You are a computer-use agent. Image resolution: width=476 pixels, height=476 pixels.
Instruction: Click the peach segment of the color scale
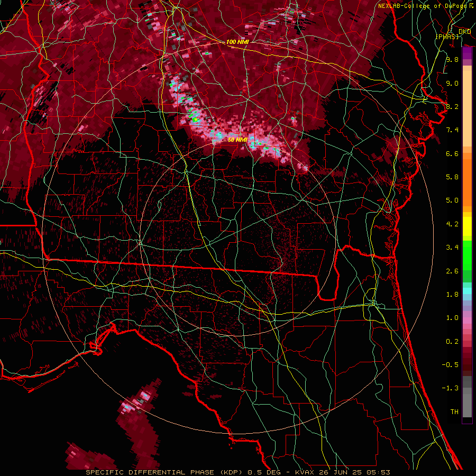pos(467,108)
